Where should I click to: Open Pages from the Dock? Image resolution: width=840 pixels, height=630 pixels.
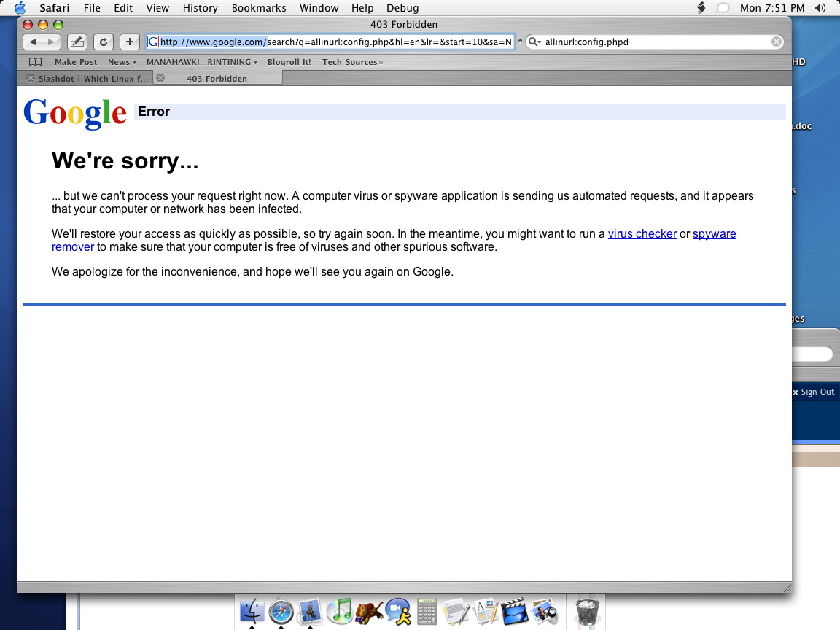(x=486, y=612)
